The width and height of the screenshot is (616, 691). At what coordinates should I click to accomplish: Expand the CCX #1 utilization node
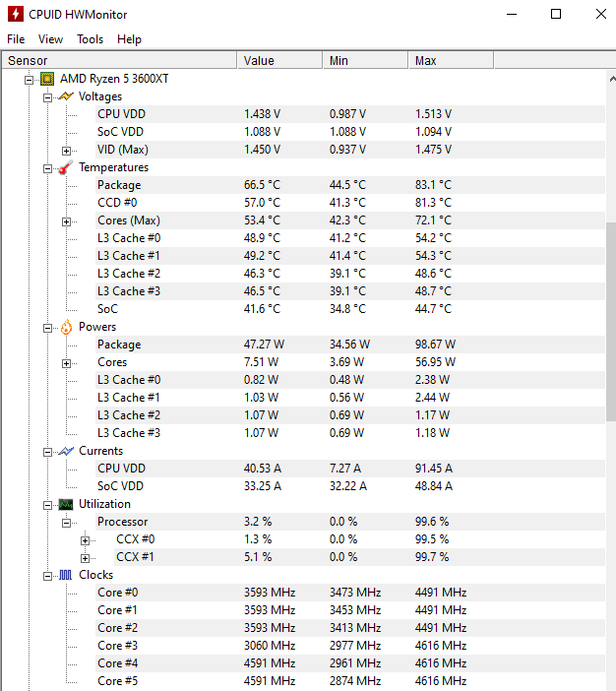tap(85, 558)
